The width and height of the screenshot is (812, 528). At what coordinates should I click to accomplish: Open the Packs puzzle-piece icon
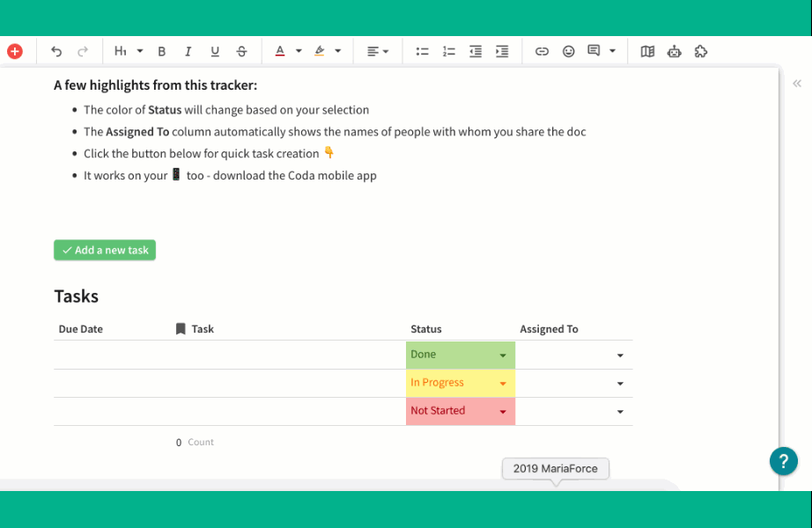point(701,51)
